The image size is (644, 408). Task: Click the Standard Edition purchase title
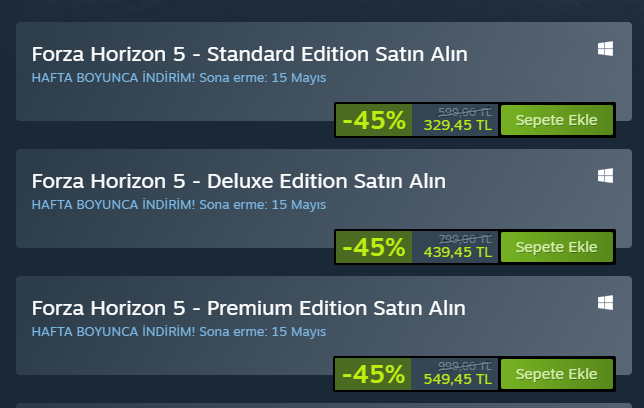[249, 54]
